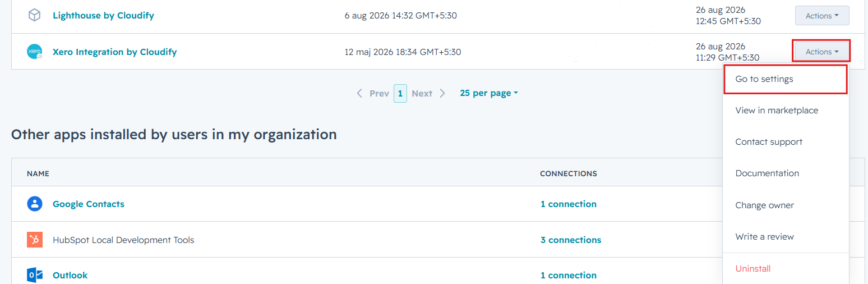The image size is (868, 284).
Task: Click the 6 aug 2026 14:32 date
Action: 400,16
